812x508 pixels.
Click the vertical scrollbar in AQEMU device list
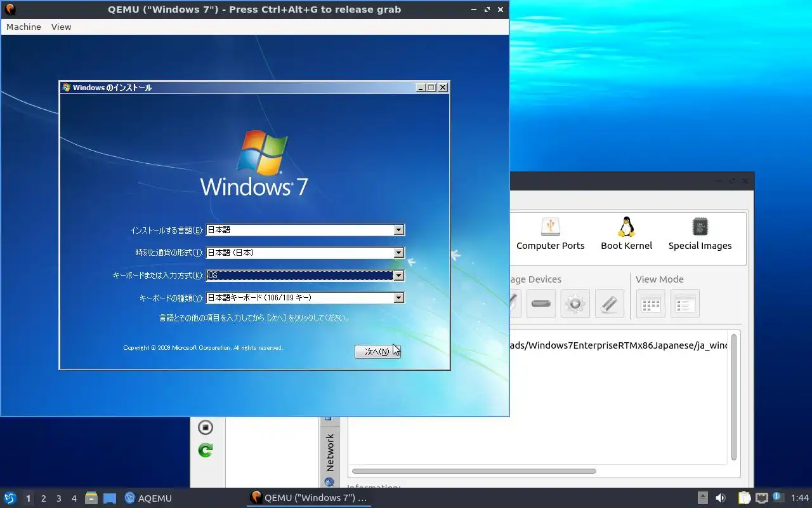[734, 397]
